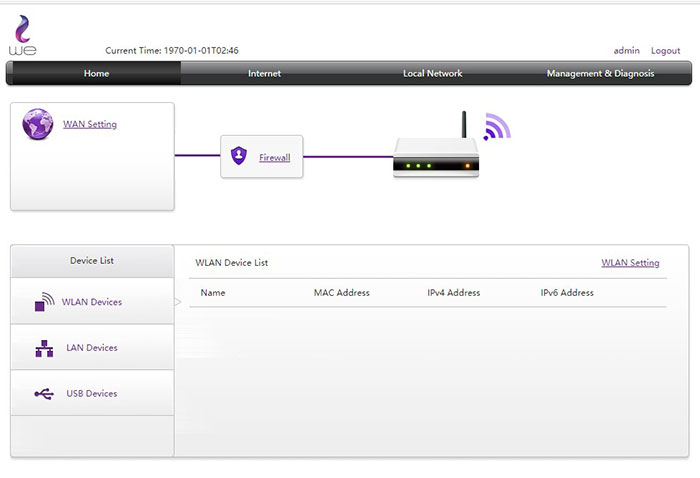Image resolution: width=700 pixels, height=478 pixels.
Task: Select USB Devices in the device list
Action: click(92, 394)
